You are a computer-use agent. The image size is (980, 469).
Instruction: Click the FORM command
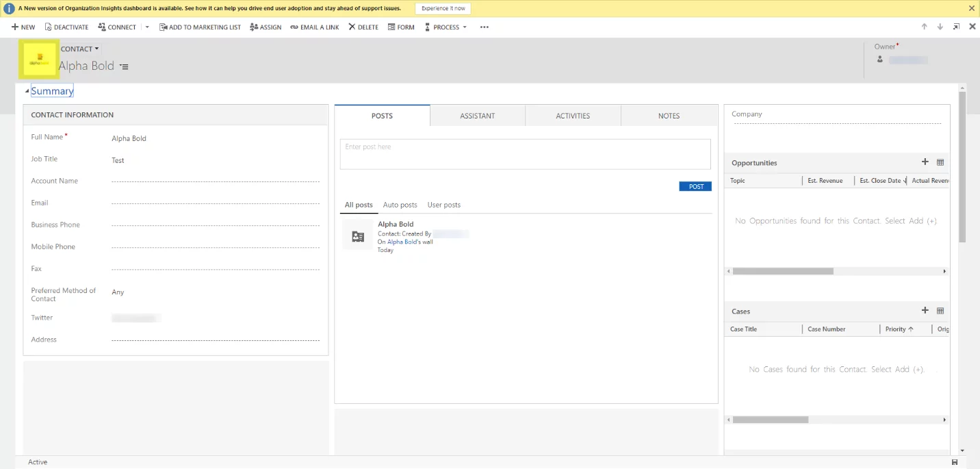point(401,27)
